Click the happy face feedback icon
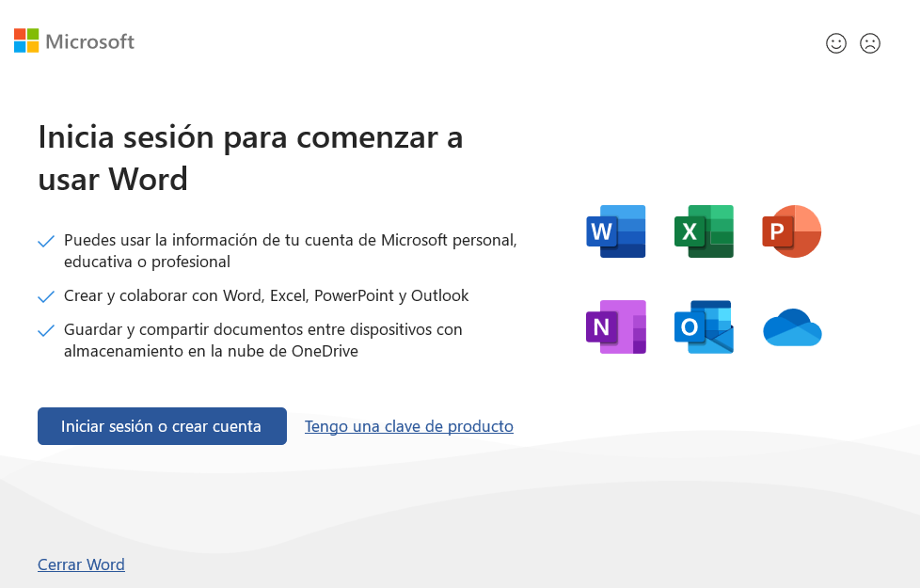The height and width of the screenshot is (588, 920). point(836,43)
